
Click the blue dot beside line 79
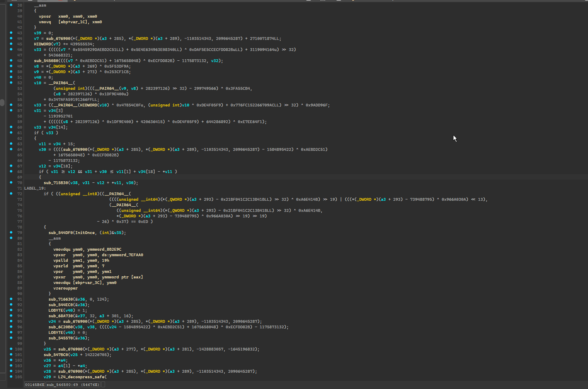click(x=11, y=232)
